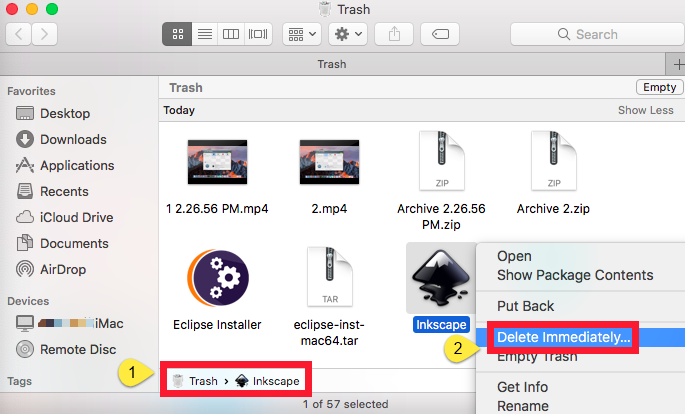Click the Inkscape file name label
Screen dimensions: 685x414
[441, 325]
